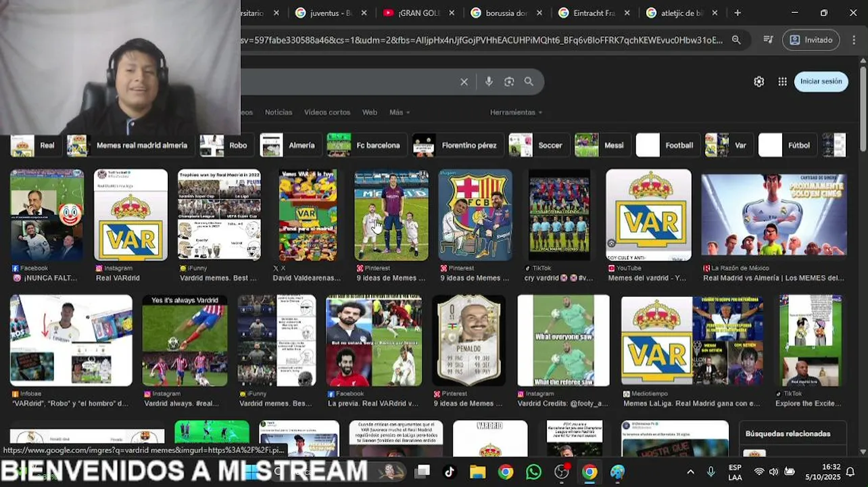Expand the Herramientas tools dropdown
The width and height of the screenshot is (868, 487).
[x=516, y=112]
